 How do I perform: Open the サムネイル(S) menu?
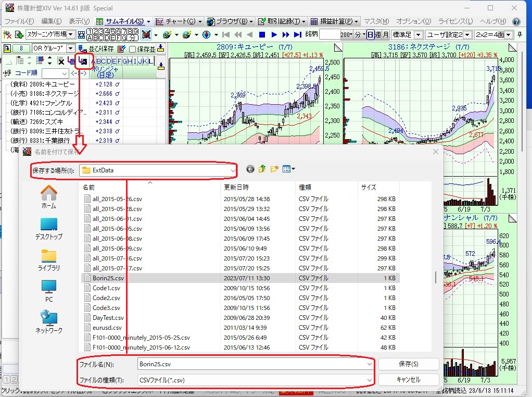pos(123,21)
